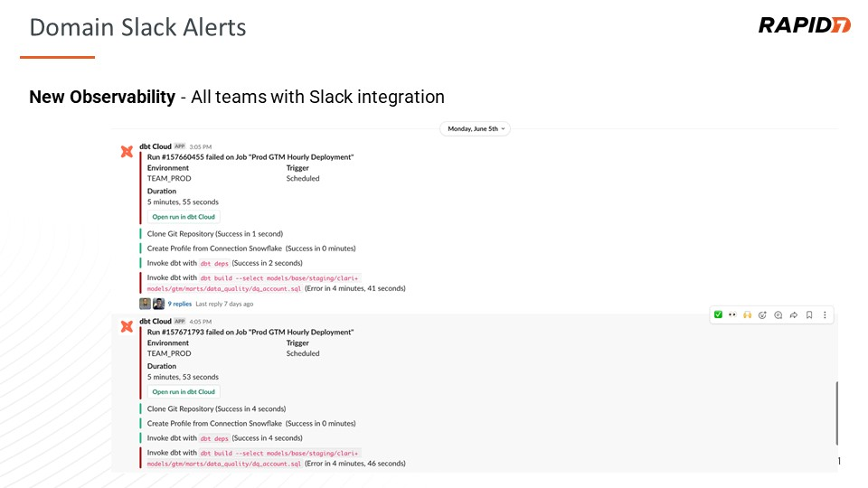Screen dimensions: 868x488
Task: Click dbt Cloud avatar on 3:05 PM message
Action: pos(127,152)
